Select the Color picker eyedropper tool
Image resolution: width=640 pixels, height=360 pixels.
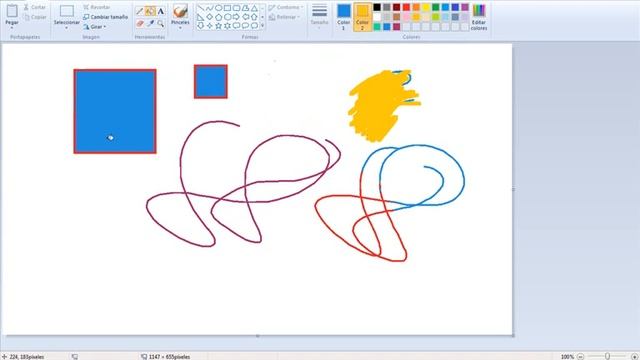[150, 24]
